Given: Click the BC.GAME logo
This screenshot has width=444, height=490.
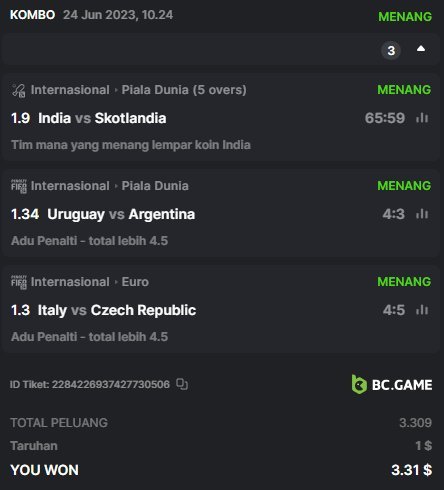Looking at the screenshot, I should pos(392,384).
